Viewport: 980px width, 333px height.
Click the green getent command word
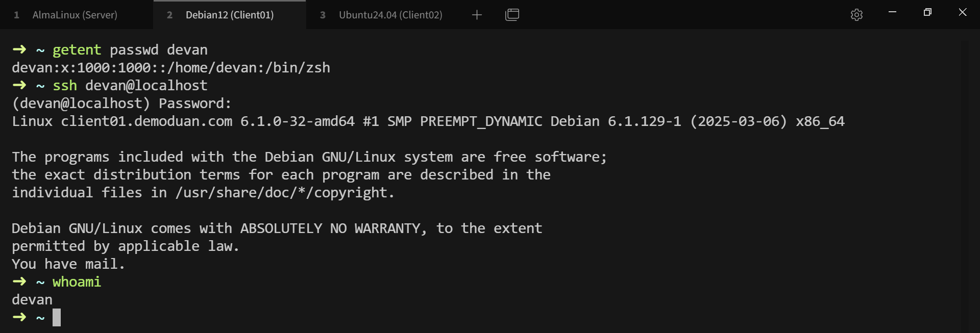[77, 50]
